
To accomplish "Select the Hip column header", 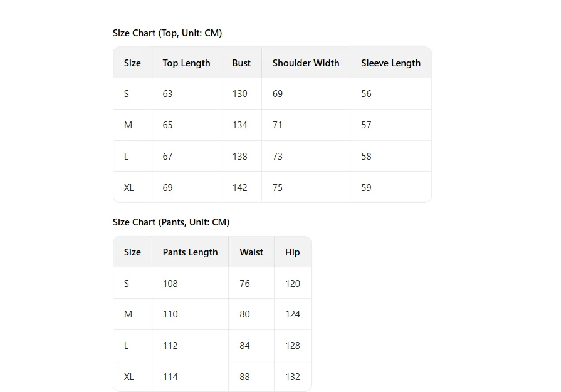I will click(x=293, y=252).
